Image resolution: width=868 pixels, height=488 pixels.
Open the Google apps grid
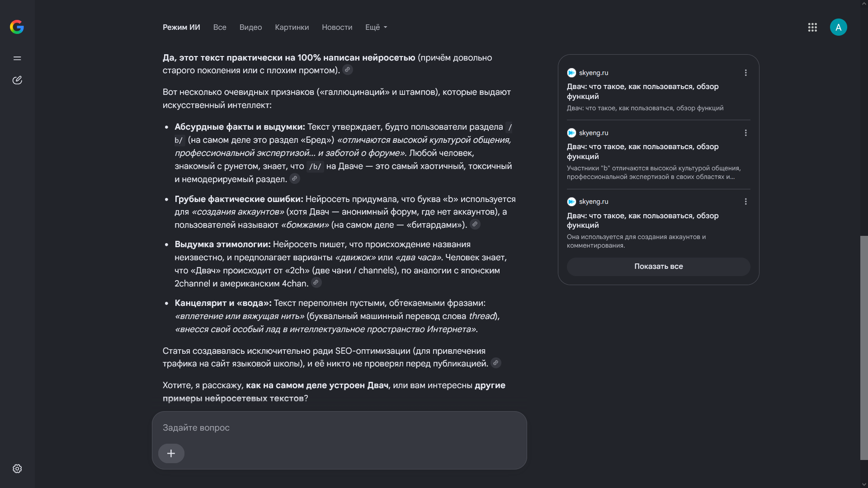pyautogui.click(x=812, y=28)
